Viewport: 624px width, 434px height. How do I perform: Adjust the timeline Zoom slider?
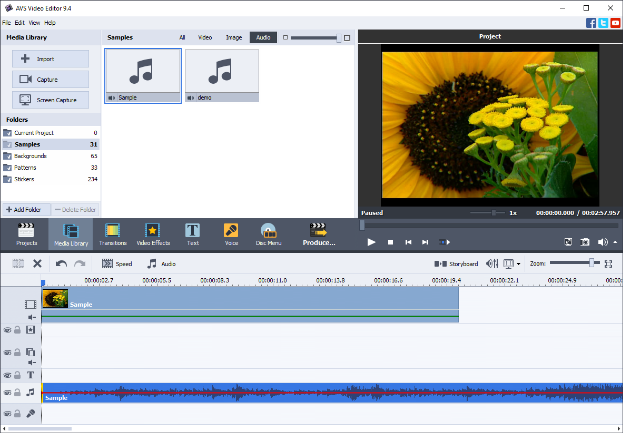[593, 263]
